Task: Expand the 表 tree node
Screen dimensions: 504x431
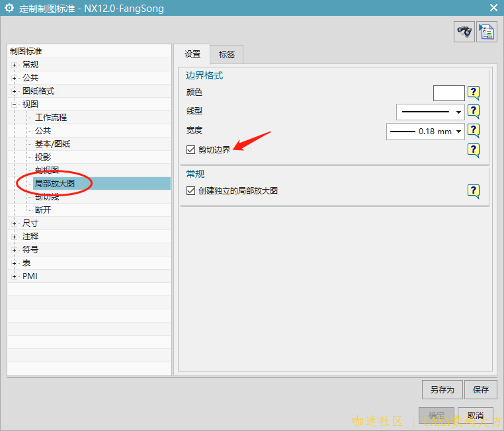Action: tap(14, 263)
